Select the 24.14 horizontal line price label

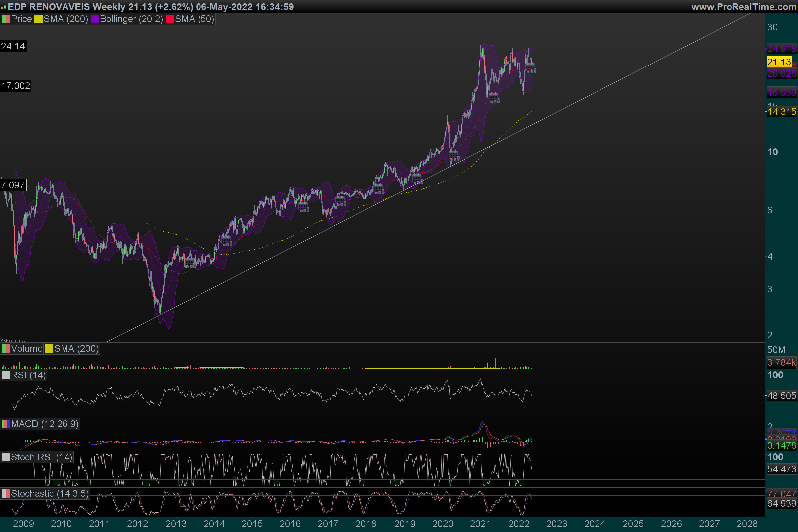13,46
